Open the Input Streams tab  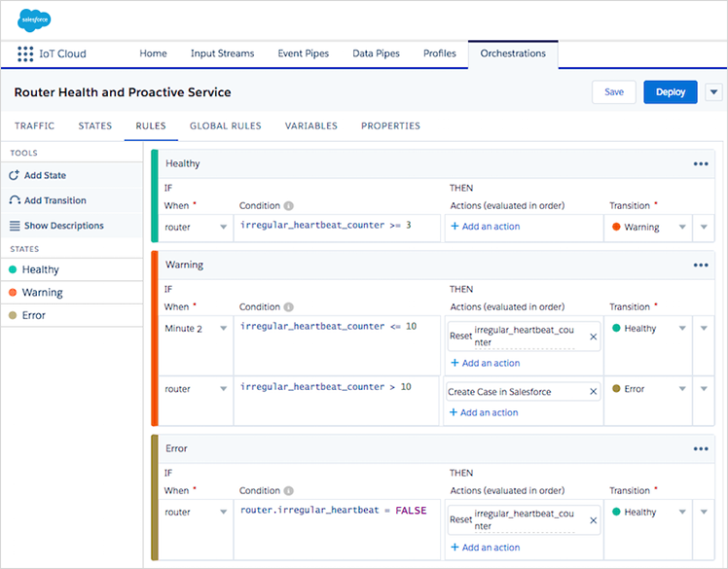223,53
